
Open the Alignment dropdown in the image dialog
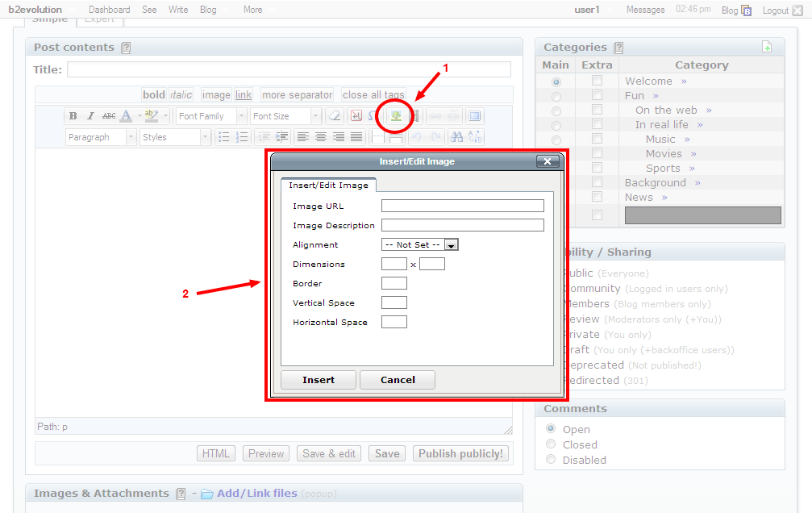(x=452, y=244)
